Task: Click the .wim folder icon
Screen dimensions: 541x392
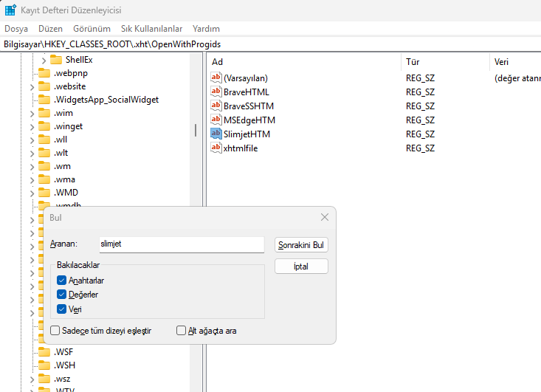Action: point(44,113)
